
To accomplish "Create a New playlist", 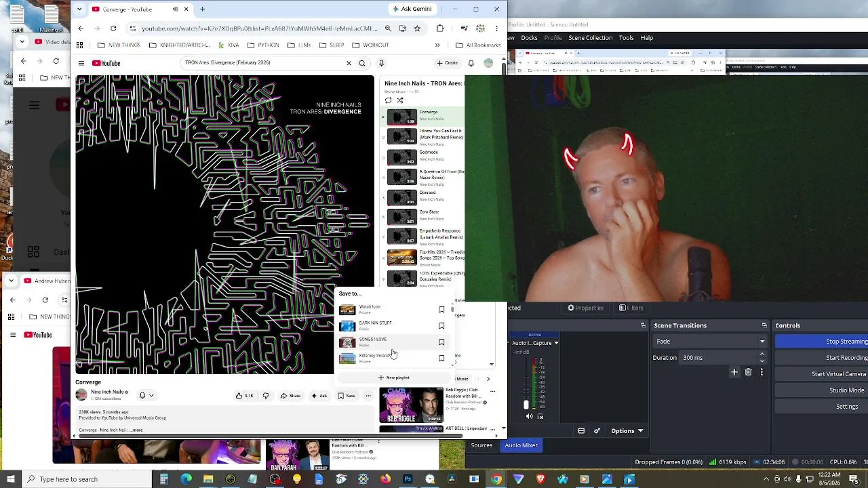I will pyautogui.click(x=394, y=378).
